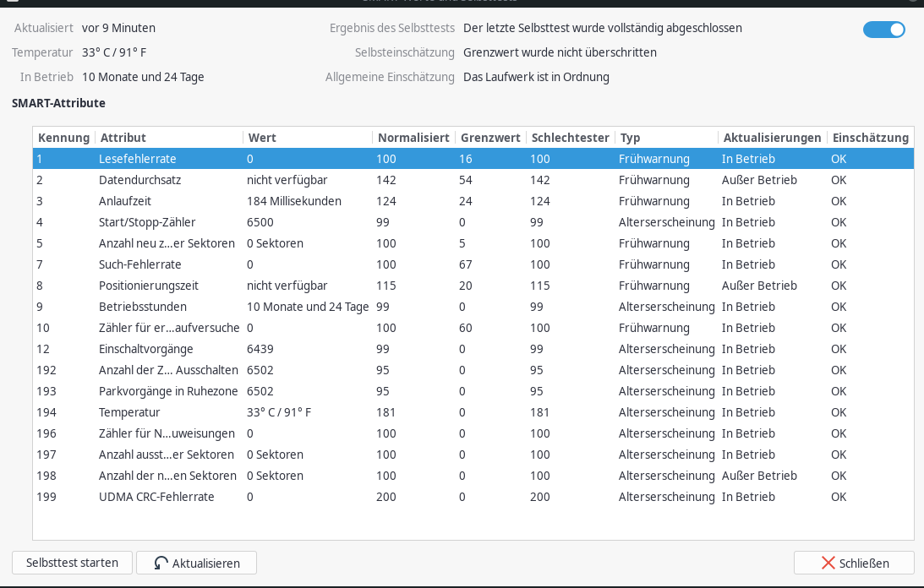Click the Grenzwert value 60

point(466,328)
